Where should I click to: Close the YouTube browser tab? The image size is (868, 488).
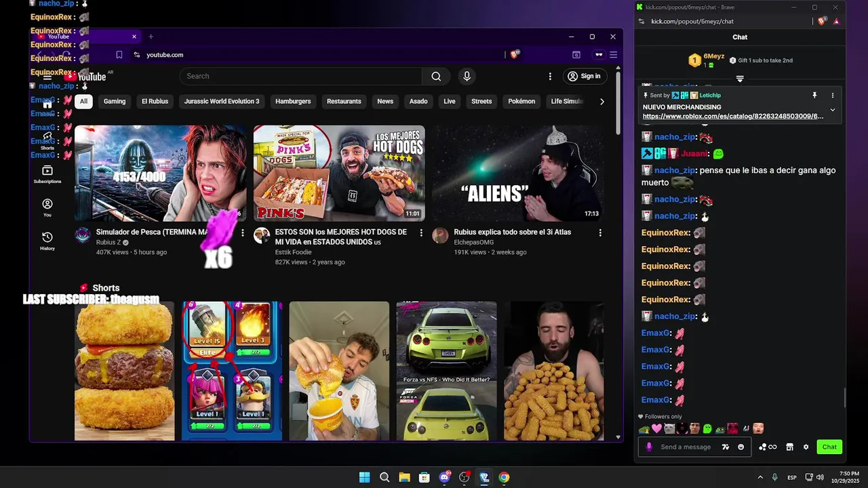tap(134, 37)
